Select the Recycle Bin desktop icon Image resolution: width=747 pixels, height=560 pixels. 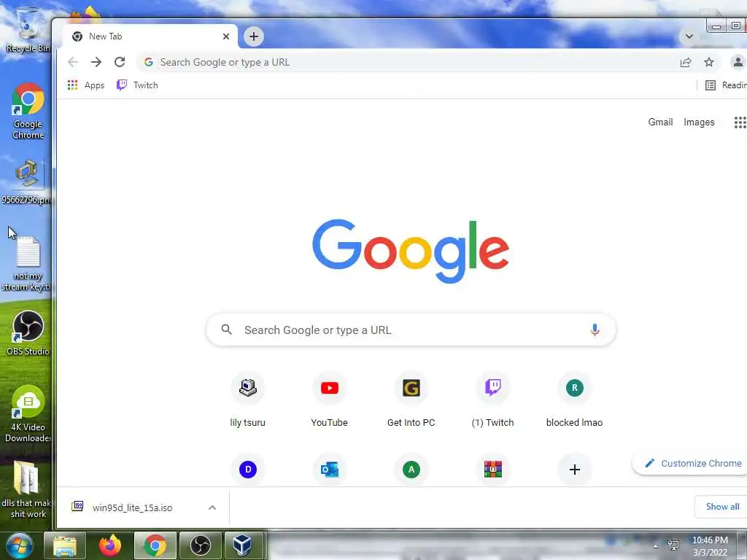28,29
